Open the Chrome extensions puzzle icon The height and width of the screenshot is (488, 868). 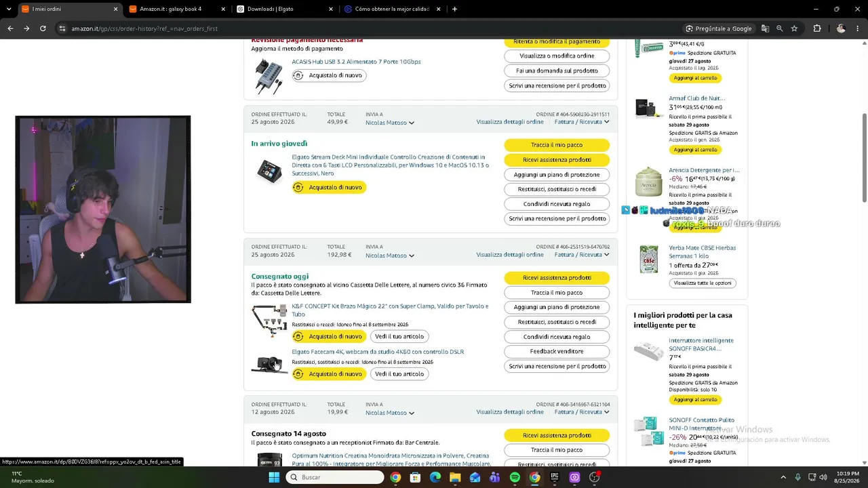[817, 28]
